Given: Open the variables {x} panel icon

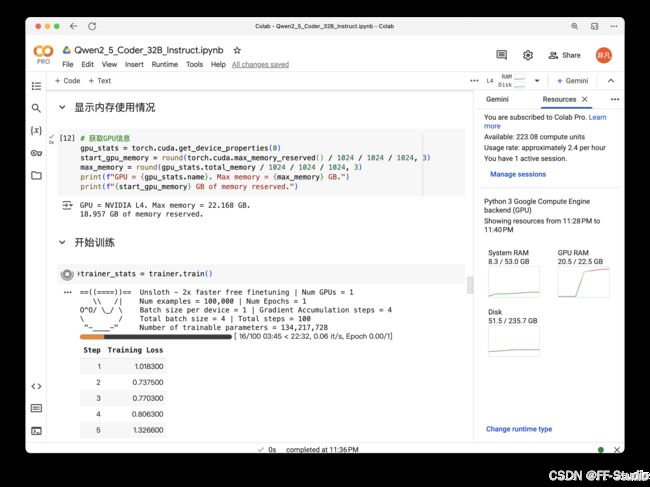Looking at the screenshot, I should click(36, 131).
